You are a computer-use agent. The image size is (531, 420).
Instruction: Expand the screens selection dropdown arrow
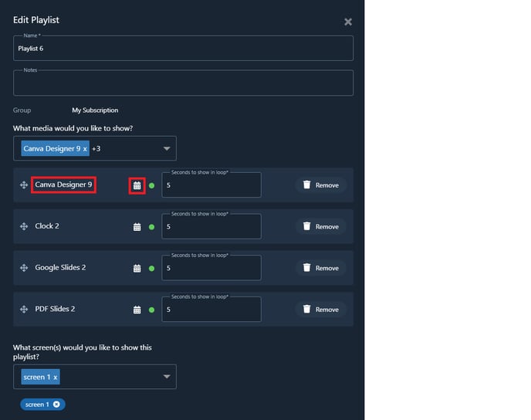click(167, 376)
